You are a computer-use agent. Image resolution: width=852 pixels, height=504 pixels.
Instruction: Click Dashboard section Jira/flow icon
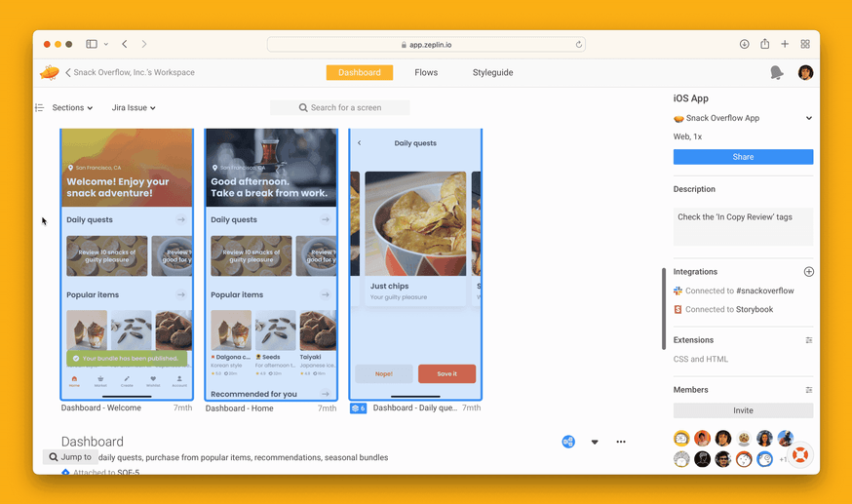568,442
